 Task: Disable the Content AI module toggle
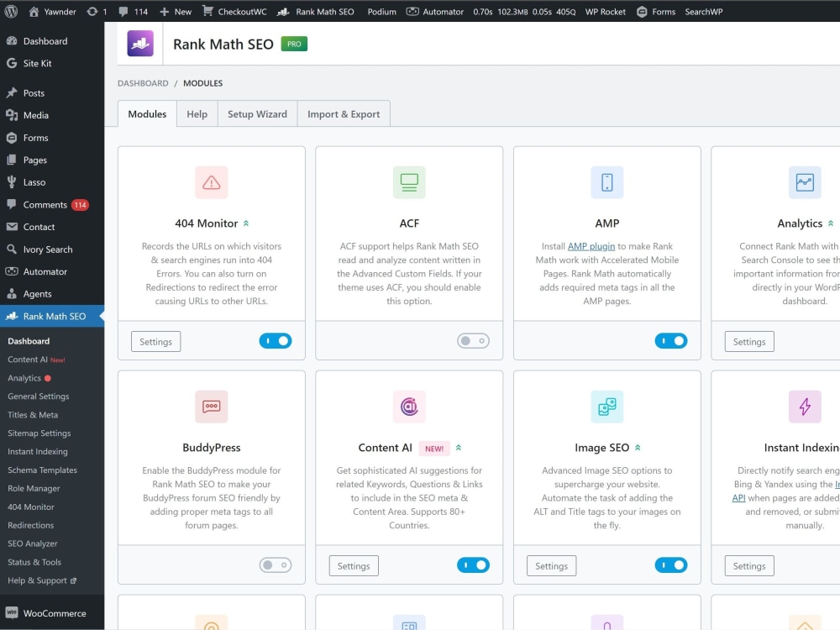coord(473,565)
